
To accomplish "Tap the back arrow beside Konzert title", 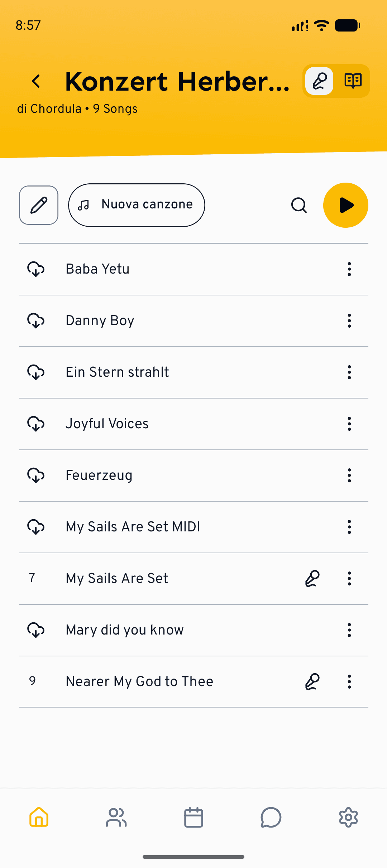I will click(36, 81).
